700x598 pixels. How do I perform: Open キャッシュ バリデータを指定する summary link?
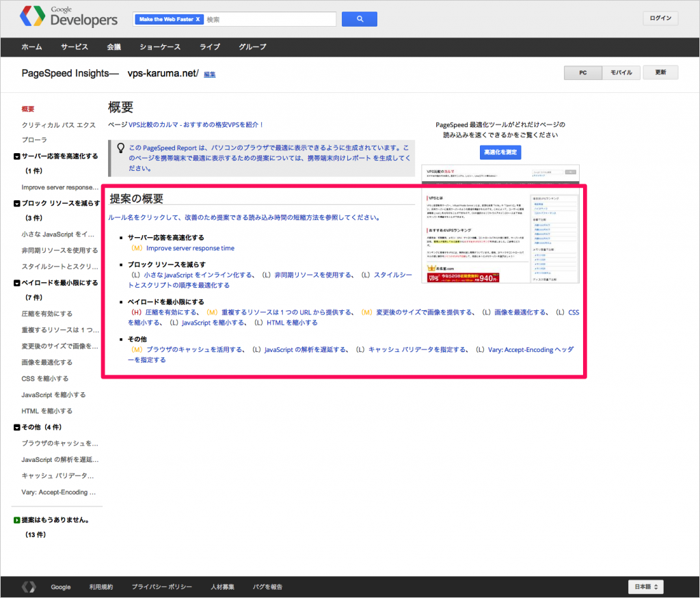(x=417, y=350)
